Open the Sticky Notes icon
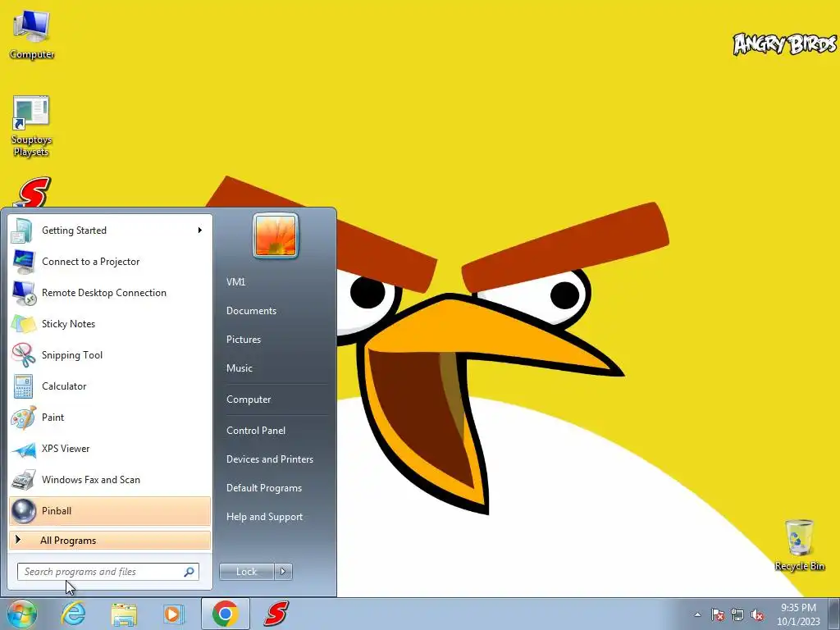This screenshot has width=840, height=630. (x=23, y=323)
